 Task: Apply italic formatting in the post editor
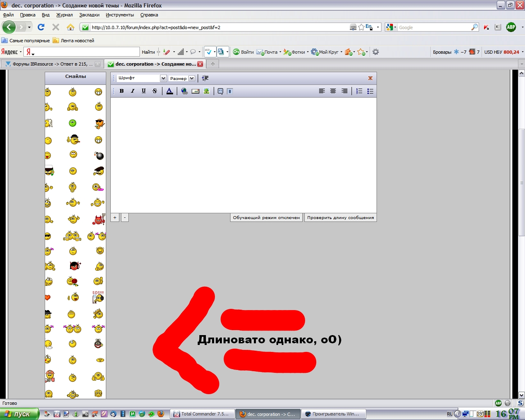(x=132, y=91)
